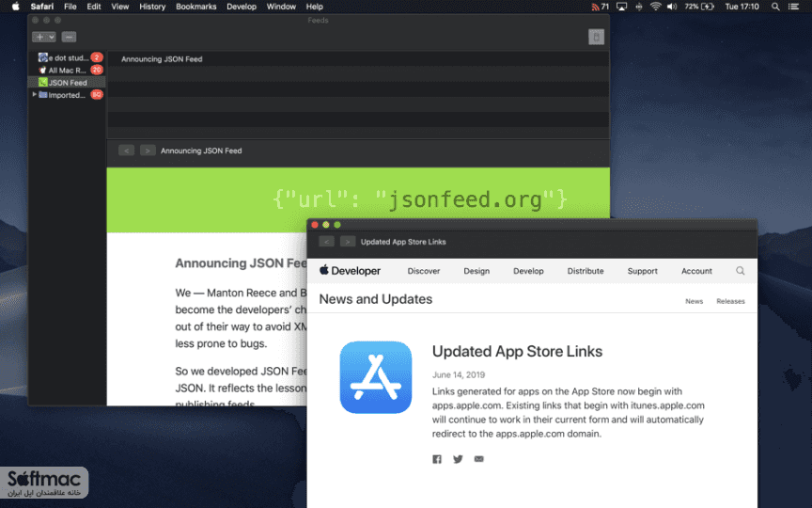
Task: Open the Window menu
Action: (x=281, y=7)
